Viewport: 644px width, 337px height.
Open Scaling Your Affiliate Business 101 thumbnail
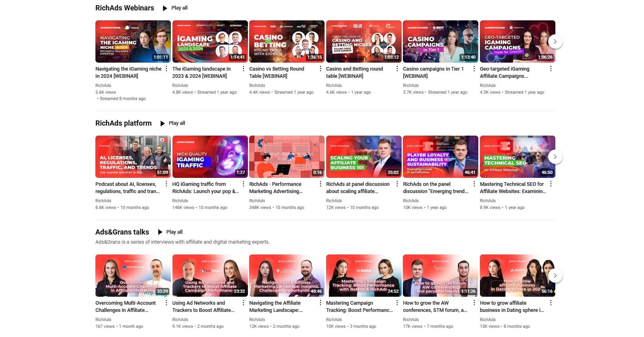point(364,157)
